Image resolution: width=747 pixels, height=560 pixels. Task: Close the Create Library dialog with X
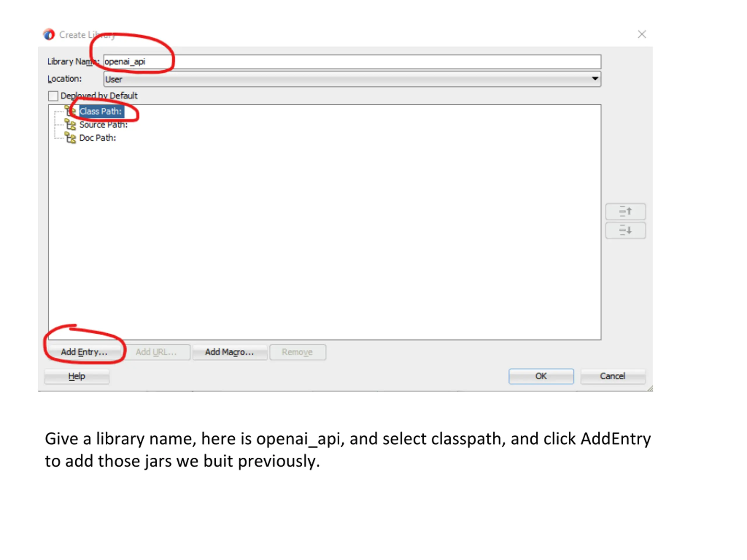(642, 34)
